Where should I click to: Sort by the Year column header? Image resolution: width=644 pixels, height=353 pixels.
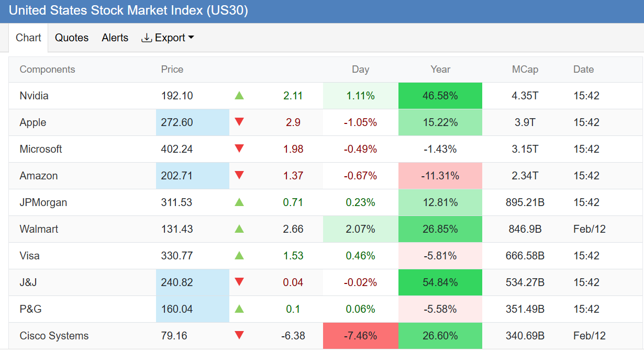(x=440, y=70)
